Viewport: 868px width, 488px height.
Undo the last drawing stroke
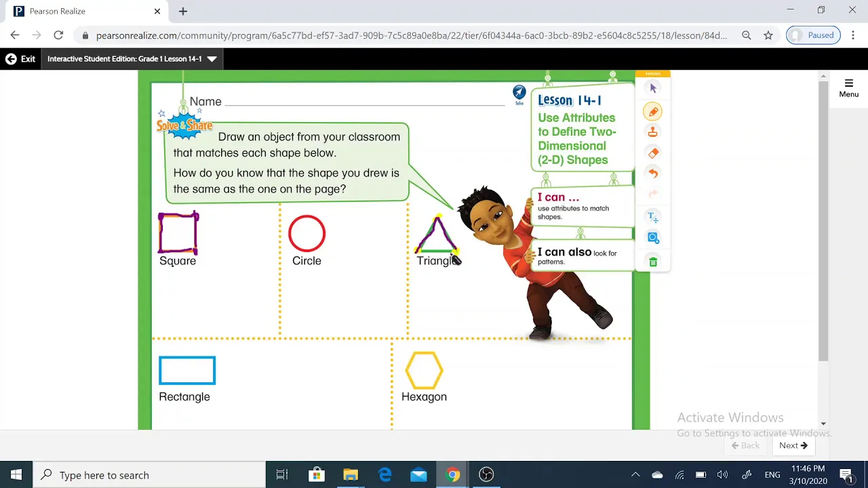(x=653, y=174)
